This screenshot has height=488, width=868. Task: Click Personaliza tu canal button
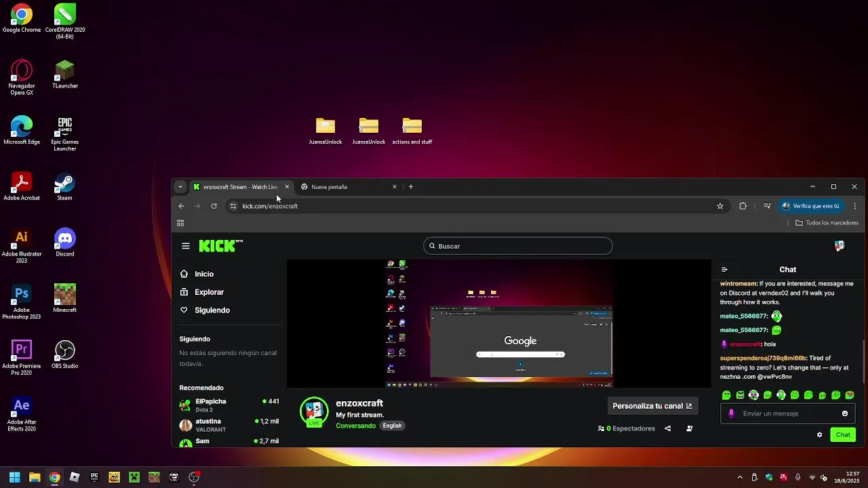tap(652, 406)
